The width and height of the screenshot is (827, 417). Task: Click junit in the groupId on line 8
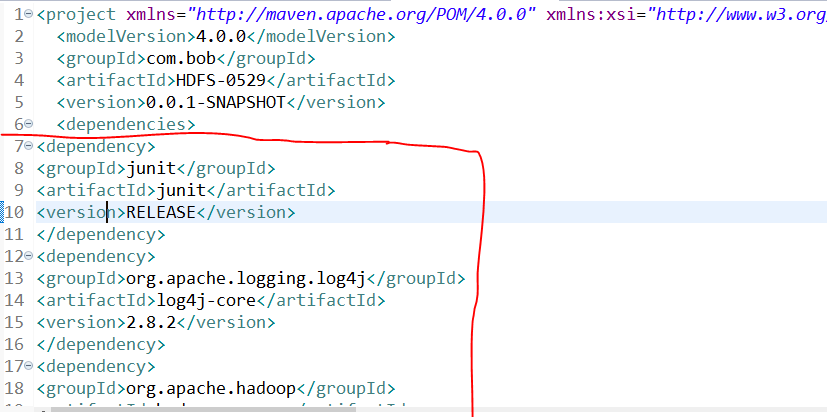pos(151,168)
